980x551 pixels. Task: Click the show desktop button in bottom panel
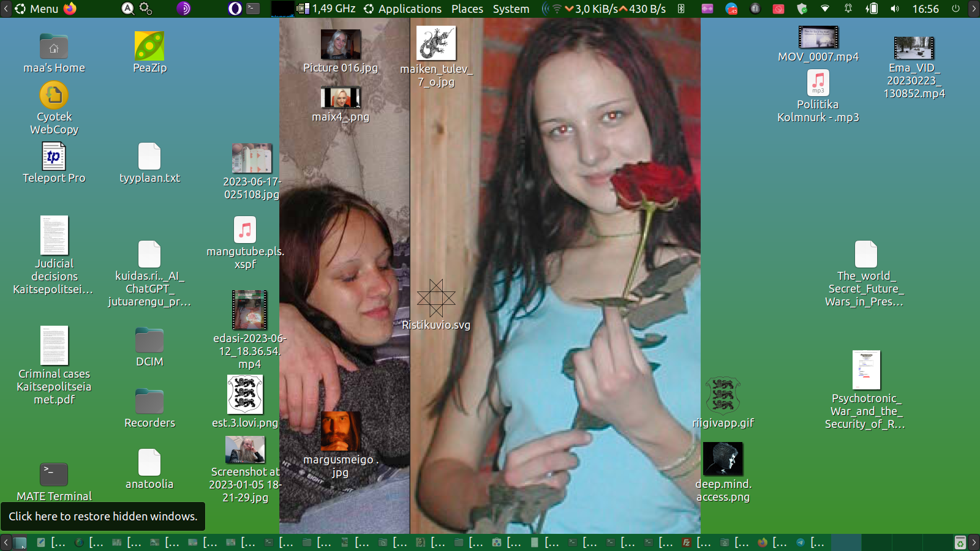[20, 542]
